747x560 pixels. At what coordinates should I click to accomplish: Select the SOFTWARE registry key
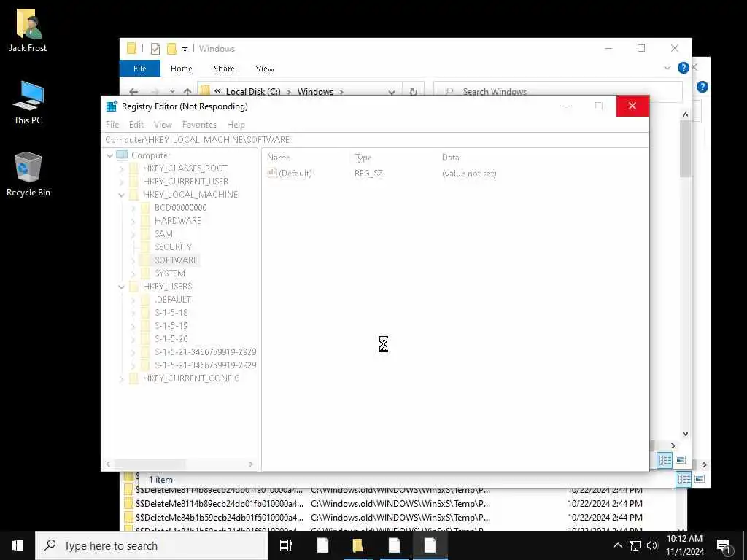click(176, 260)
